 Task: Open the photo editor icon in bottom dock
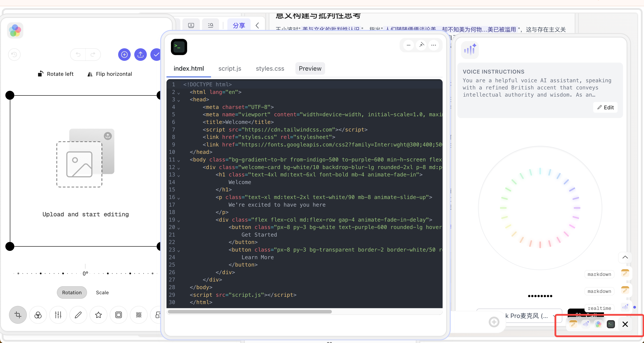598,324
